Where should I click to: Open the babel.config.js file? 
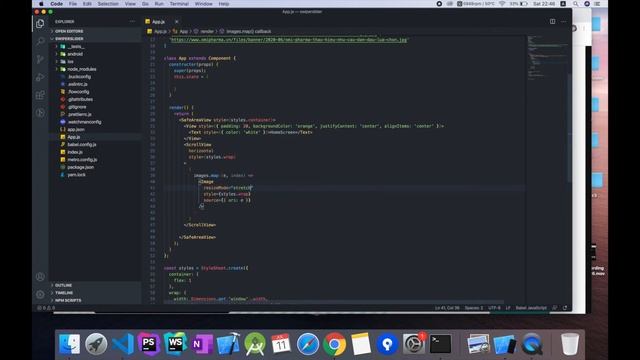pos(82,144)
